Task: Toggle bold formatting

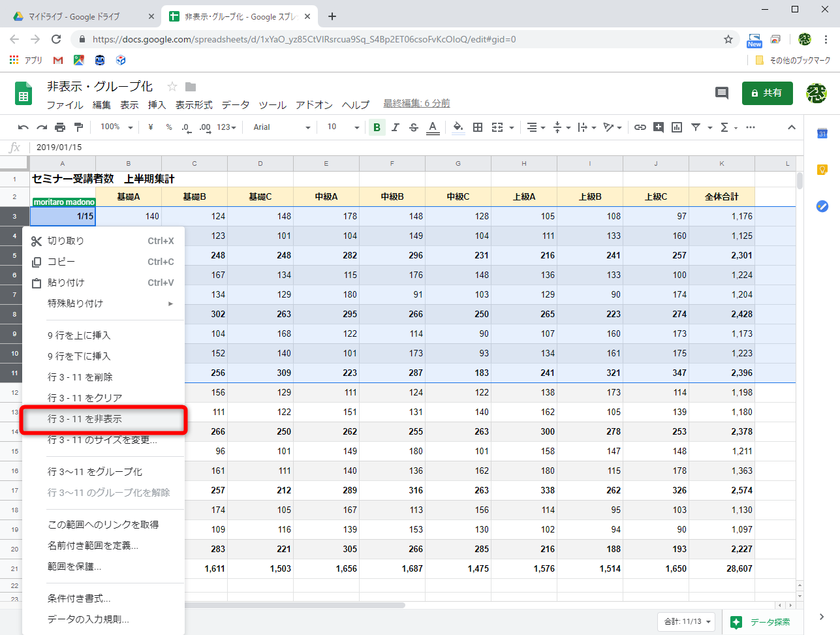Action: pyautogui.click(x=377, y=127)
